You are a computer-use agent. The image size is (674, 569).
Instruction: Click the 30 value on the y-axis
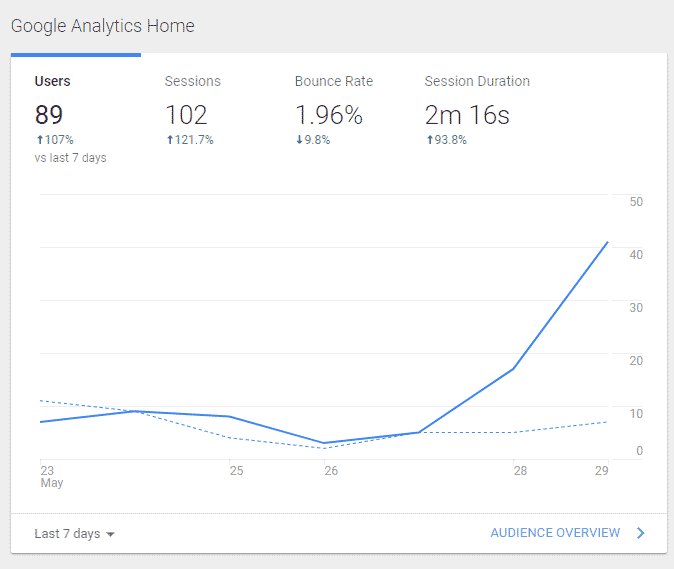click(x=636, y=308)
